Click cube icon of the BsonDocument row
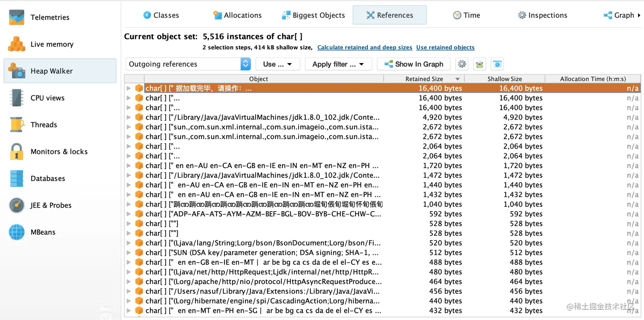The height and width of the screenshot is (320, 644). click(139, 243)
